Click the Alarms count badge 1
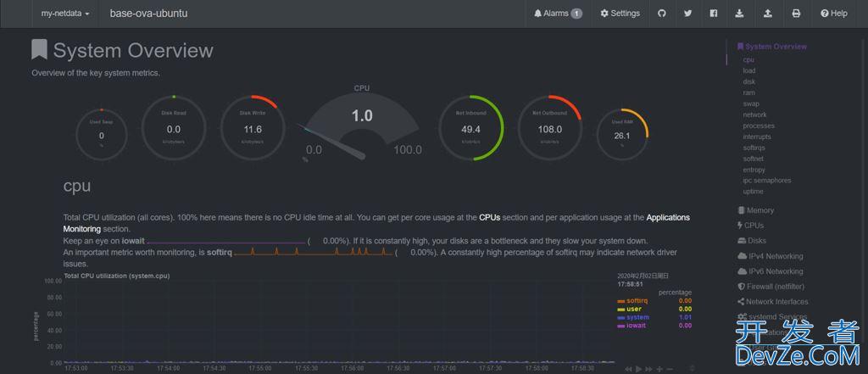Screen dimensions: 868x374 (x=576, y=14)
